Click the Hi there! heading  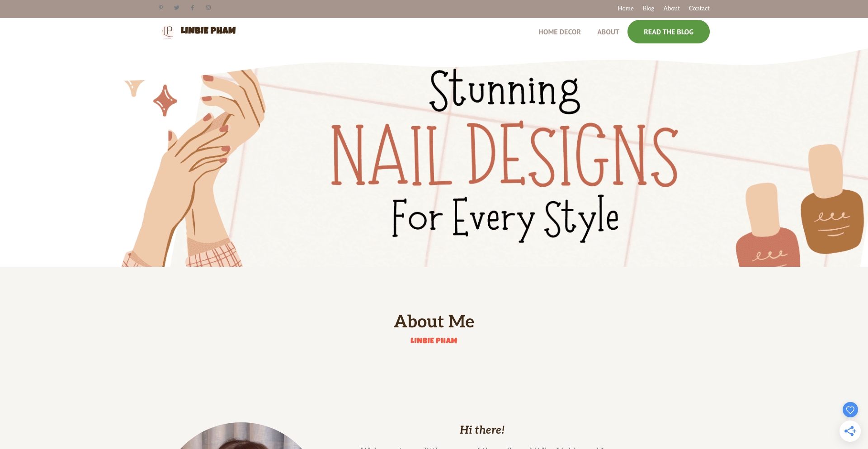coord(482,430)
